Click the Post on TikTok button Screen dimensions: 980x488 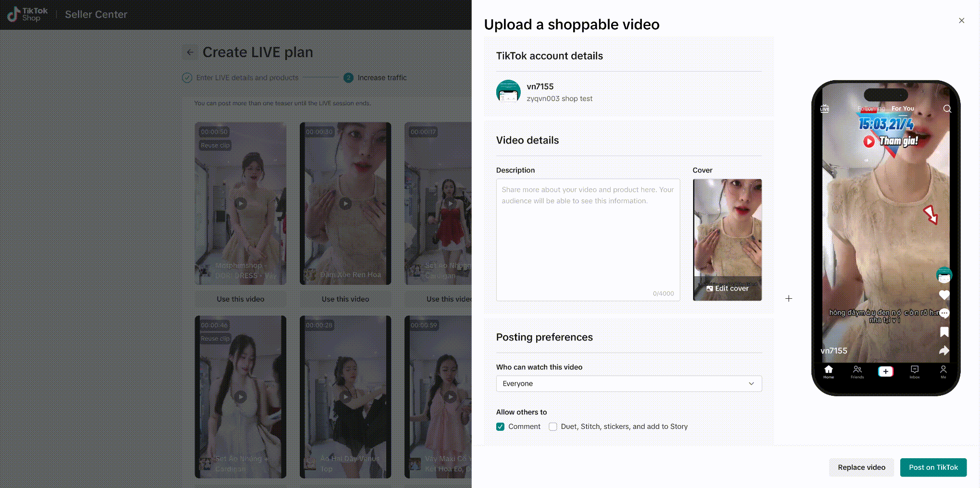pos(933,467)
